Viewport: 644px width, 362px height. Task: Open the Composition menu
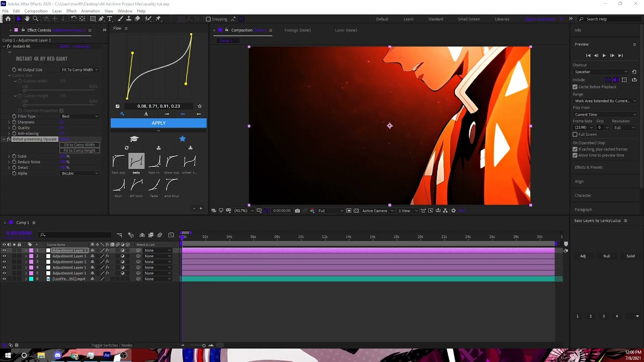click(x=36, y=11)
